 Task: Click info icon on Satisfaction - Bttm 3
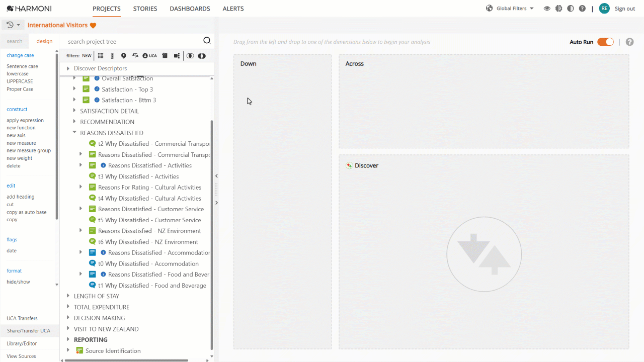click(97, 100)
